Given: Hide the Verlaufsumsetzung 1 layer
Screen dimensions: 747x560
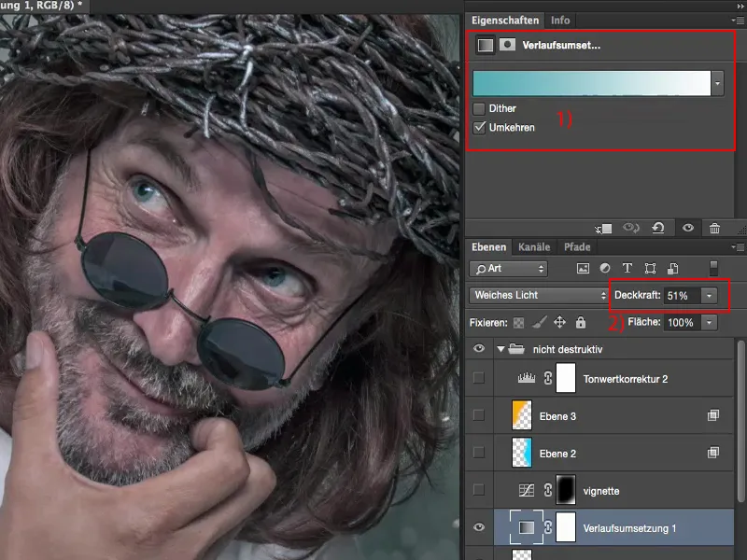Looking at the screenshot, I should click(x=479, y=528).
